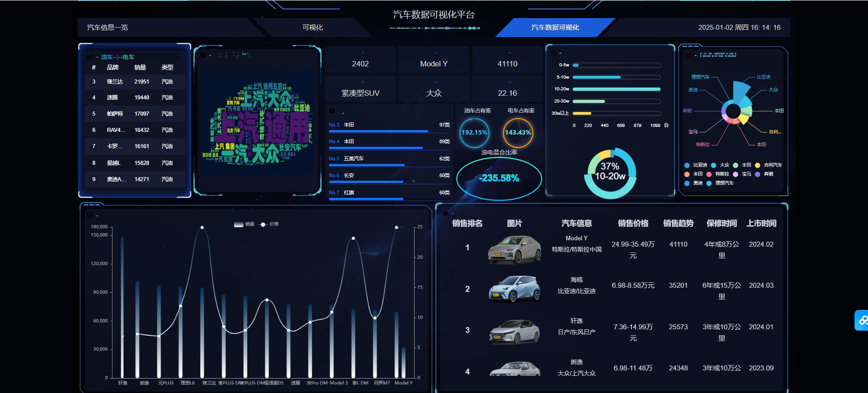Toggle 丰田 in the brand legend

pos(742,165)
